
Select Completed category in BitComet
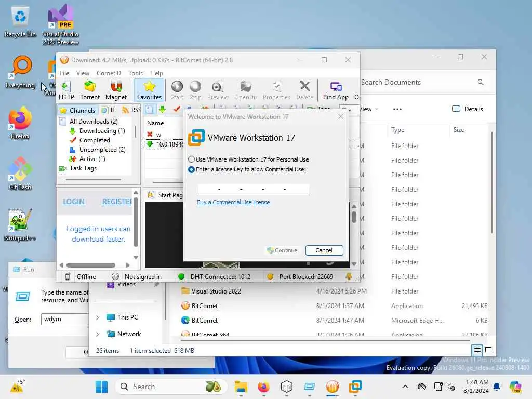coord(95,140)
